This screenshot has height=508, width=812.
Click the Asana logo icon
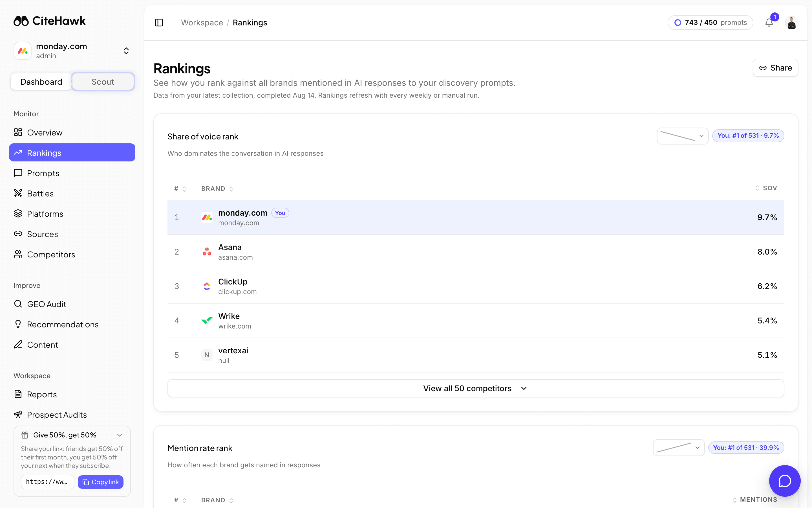(207, 252)
